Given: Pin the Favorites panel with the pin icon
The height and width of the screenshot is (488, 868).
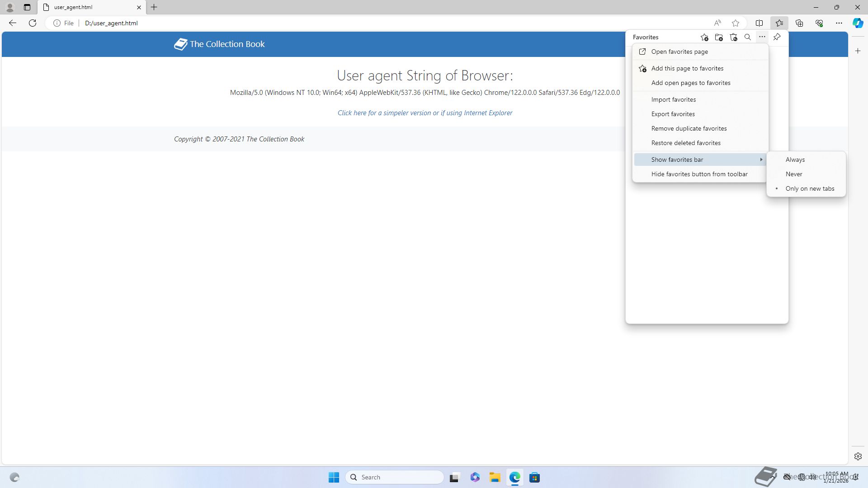Looking at the screenshot, I should pos(777,37).
